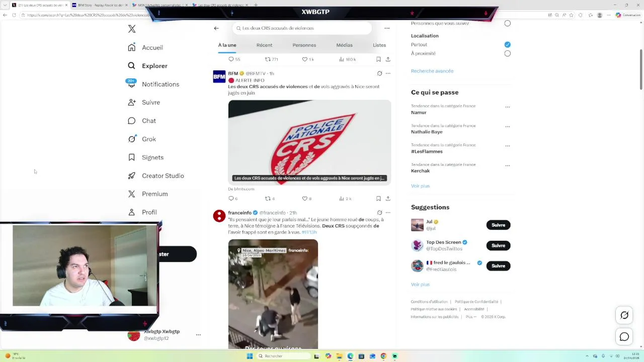Switch to the Personnes tab
Viewport: 644px width, 362px height.
pyautogui.click(x=304, y=45)
